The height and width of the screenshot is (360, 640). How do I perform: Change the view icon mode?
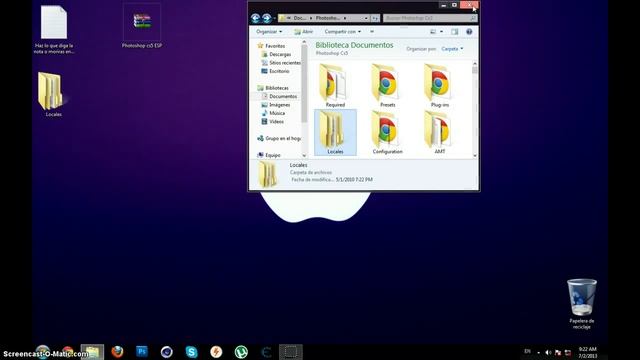point(433,31)
